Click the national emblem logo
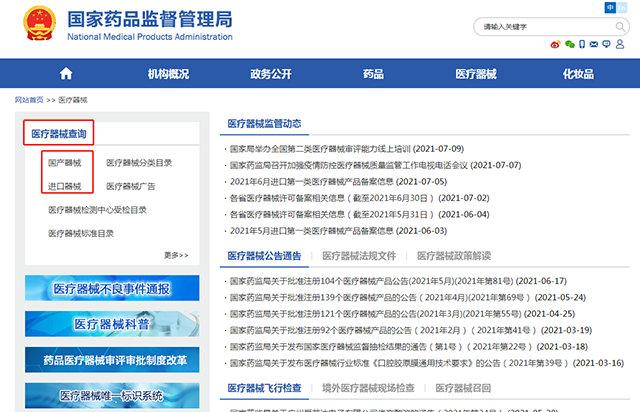This screenshot has height=412, width=640. [40, 23]
